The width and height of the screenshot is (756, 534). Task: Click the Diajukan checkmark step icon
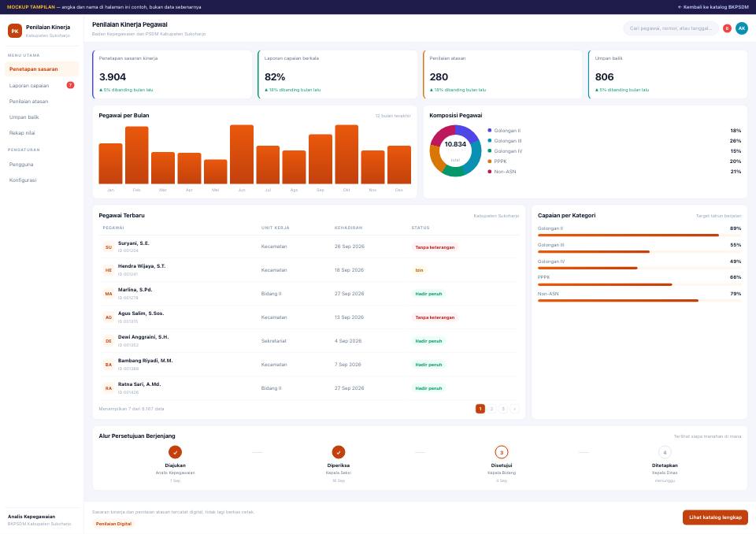[175, 452]
